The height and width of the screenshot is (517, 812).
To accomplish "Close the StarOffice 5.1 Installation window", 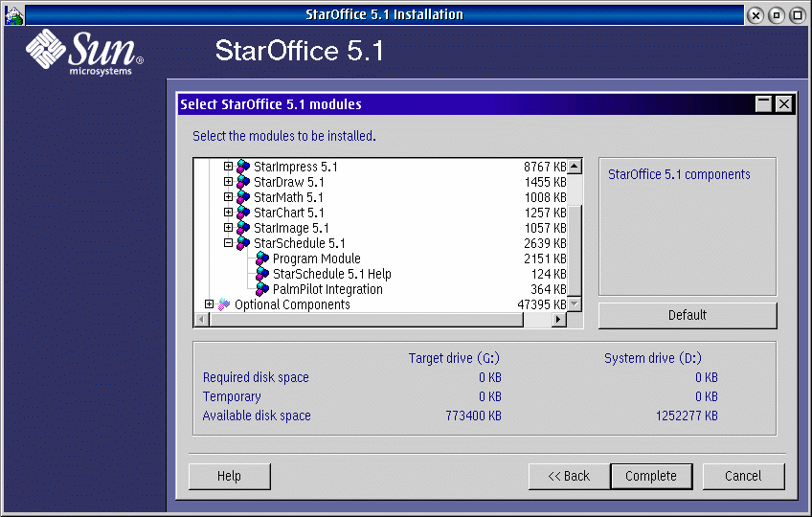I will point(756,15).
